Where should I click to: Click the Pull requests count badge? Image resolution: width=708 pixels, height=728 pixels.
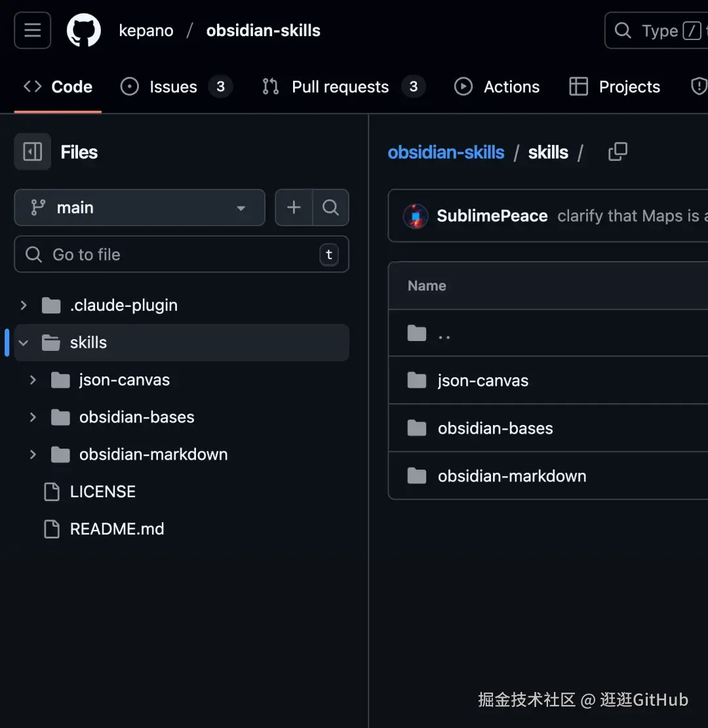(x=414, y=87)
